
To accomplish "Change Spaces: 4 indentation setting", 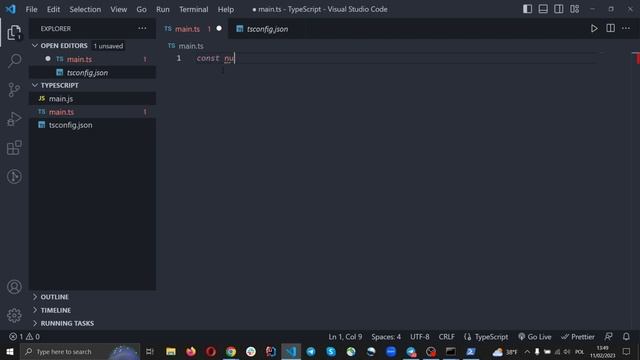I will tap(386, 337).
